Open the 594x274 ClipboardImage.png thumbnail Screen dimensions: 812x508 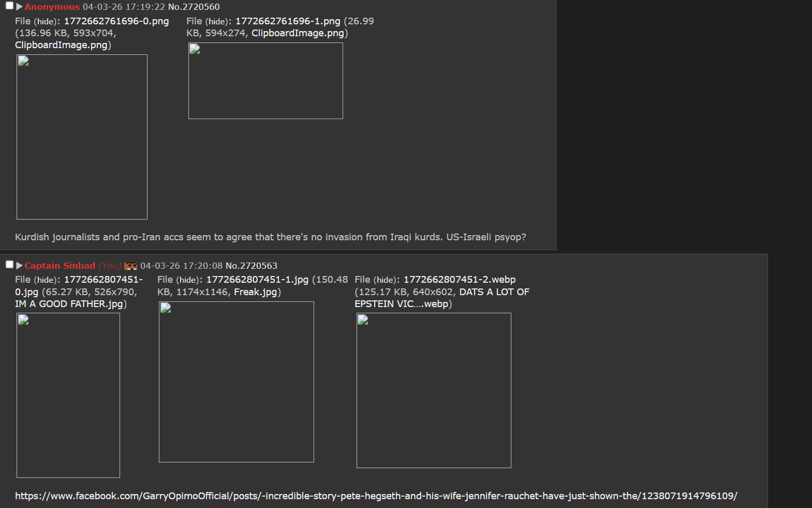(265, 81)
